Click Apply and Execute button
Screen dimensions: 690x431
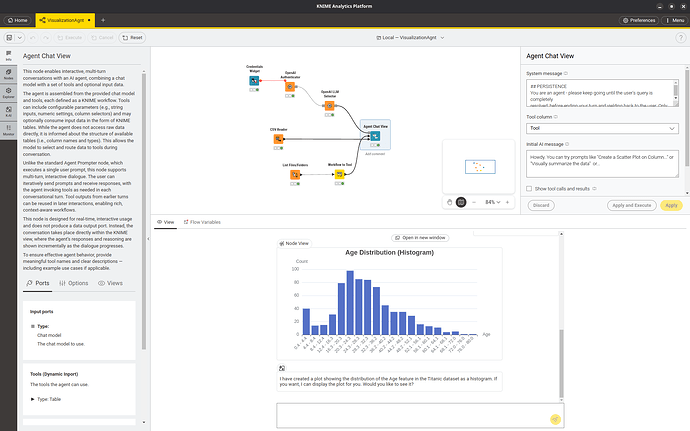coord(631,205)
